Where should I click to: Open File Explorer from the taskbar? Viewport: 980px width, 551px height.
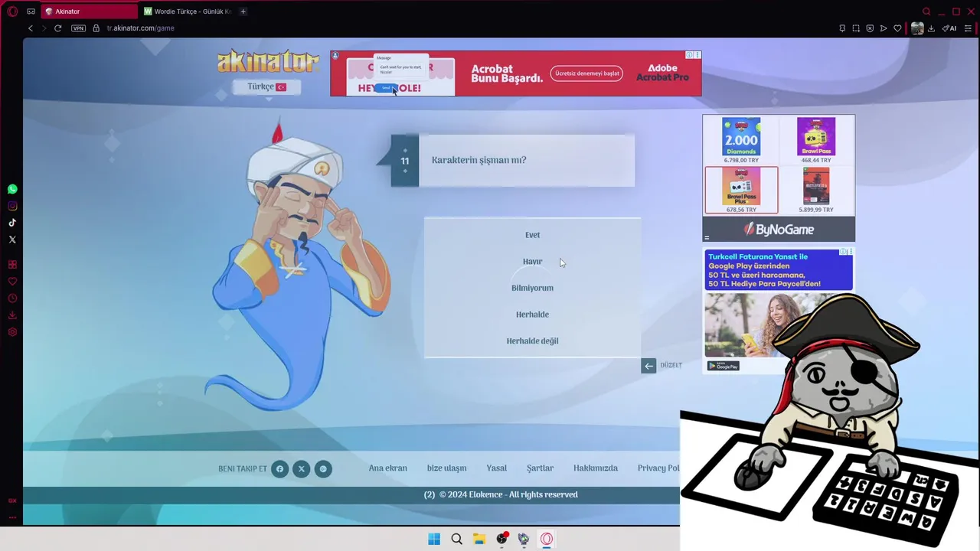click(479, 539)
